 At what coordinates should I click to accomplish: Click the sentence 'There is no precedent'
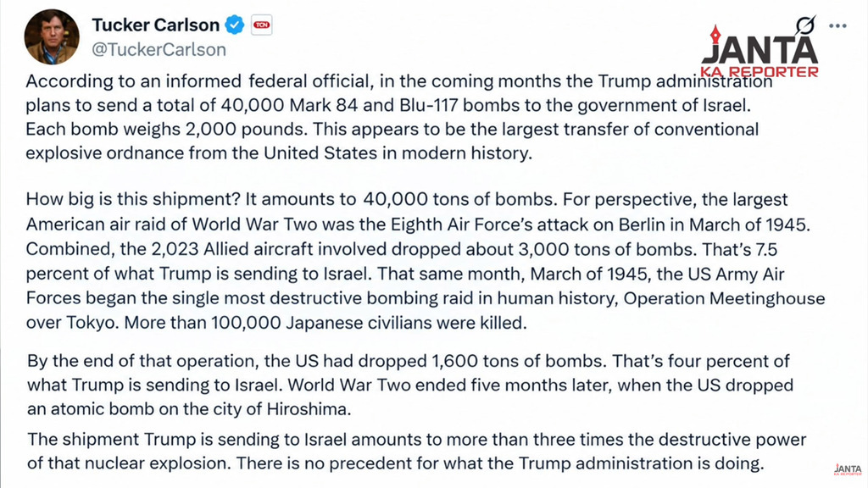499,463
